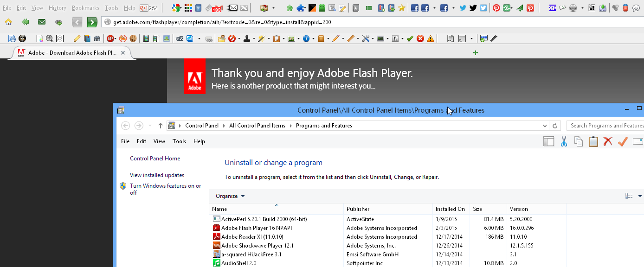The image size is (644, 267).
Task: Click the Search Programs and Features box
Action: [605, 126]
